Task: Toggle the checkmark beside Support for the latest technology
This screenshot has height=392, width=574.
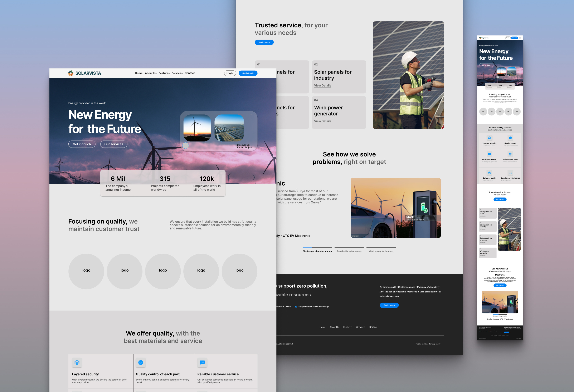Action: [296, 307]
